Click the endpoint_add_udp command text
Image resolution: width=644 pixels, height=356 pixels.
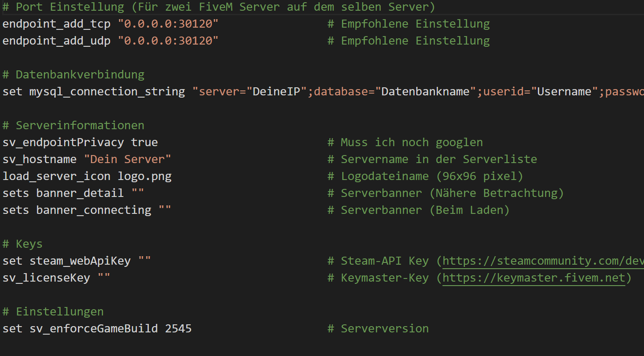pos(56,41)
